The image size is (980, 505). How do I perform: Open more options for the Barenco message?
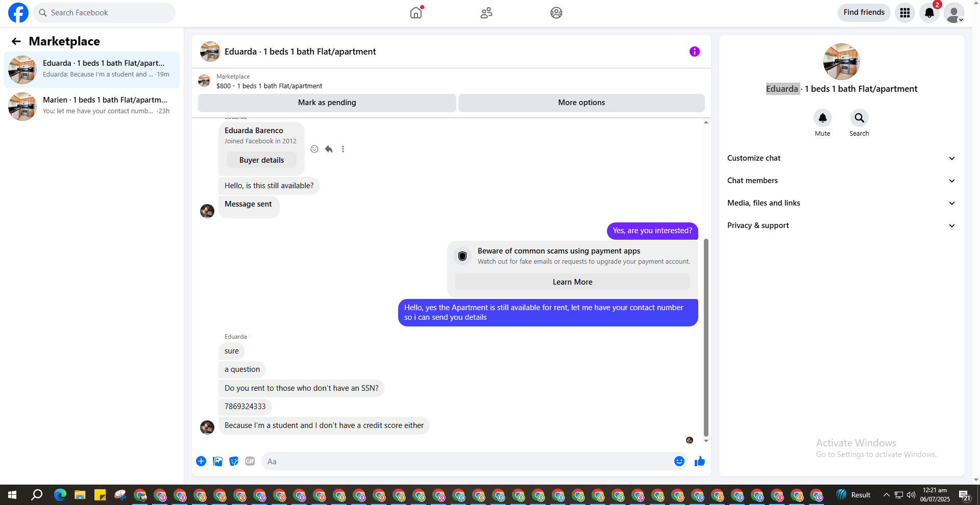click(343, 149)
